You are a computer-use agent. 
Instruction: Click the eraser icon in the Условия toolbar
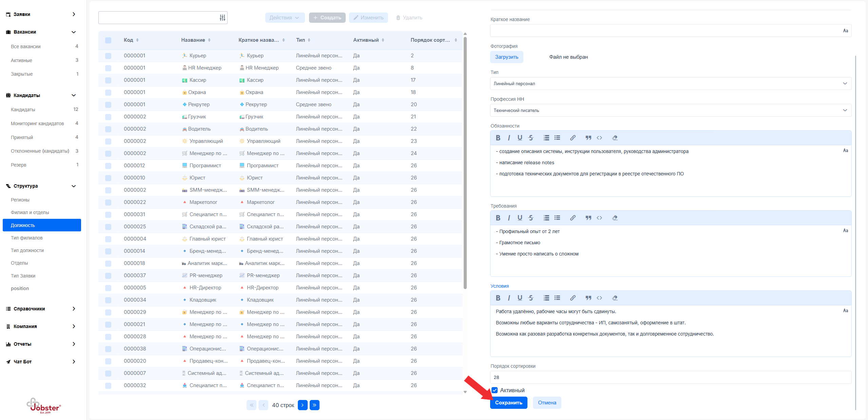coord(615,298)
